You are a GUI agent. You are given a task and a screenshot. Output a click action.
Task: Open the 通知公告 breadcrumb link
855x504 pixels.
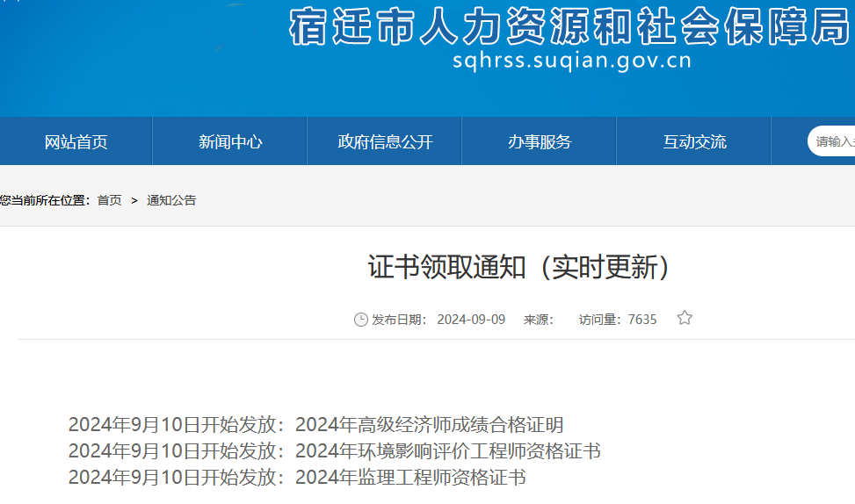171,200
